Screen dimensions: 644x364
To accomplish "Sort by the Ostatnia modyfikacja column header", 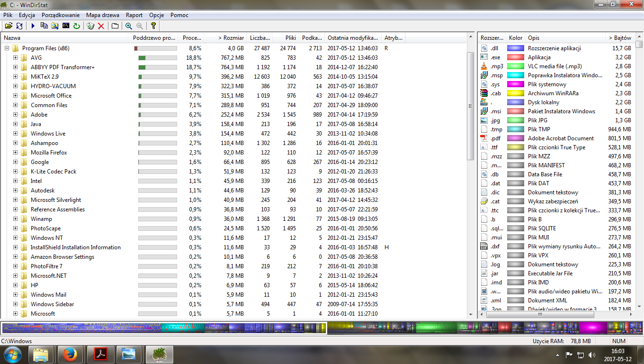I will coord(353,38).
